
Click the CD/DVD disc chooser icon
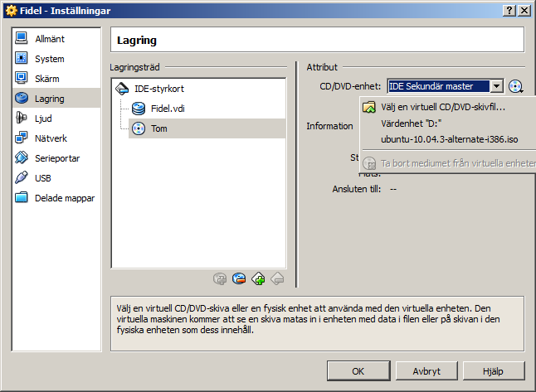click(x=516, y=86)
